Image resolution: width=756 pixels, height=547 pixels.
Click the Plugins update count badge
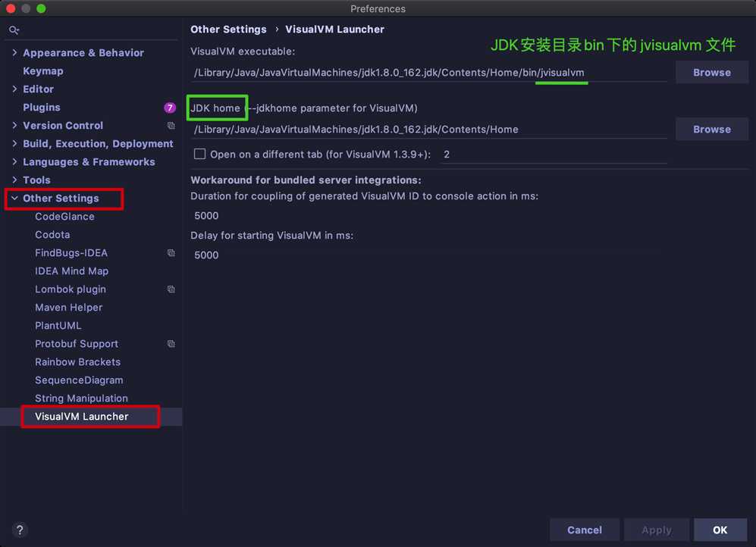170,108
